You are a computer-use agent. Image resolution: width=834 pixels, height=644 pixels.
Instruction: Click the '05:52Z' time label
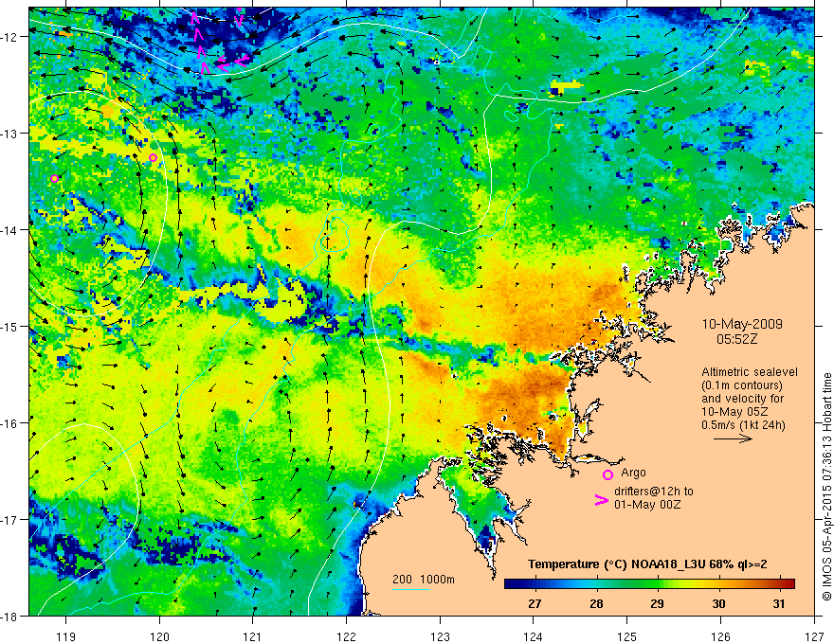coord(736,339)
